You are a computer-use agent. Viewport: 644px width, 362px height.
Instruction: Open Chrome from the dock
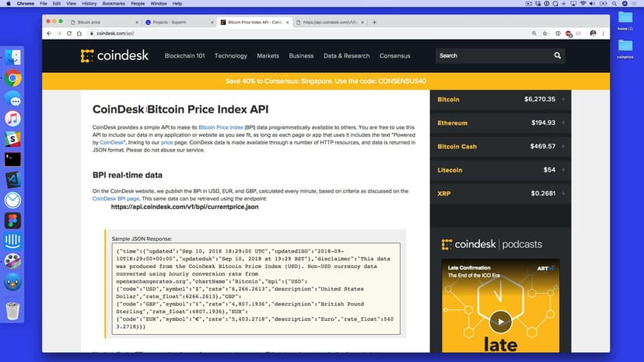[12, 78]
